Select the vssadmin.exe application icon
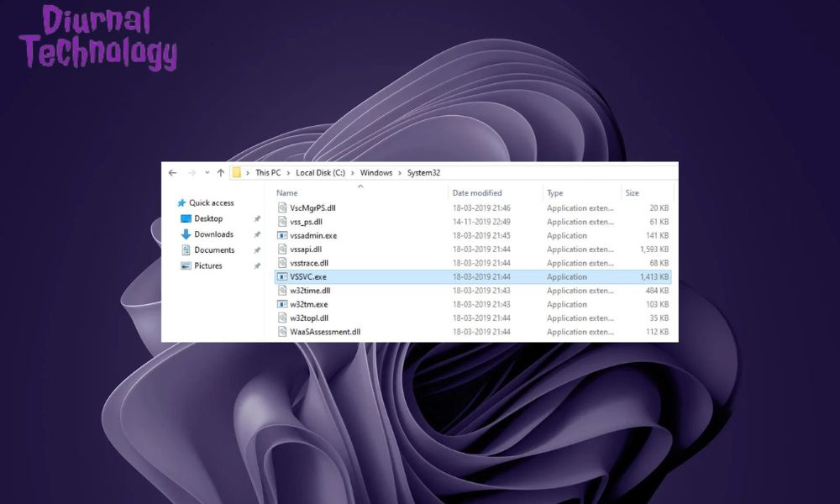This screenshot has width=840, height=504. coord(282,236)
